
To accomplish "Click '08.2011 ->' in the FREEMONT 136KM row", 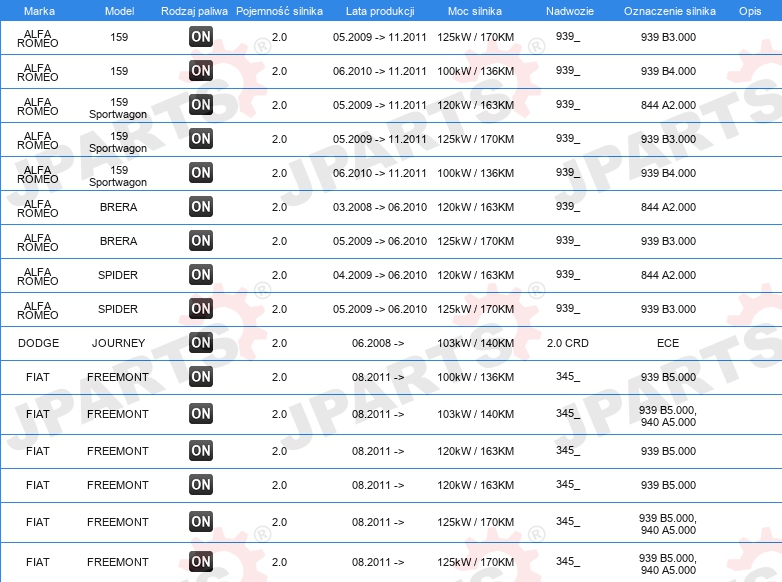I will click(x=378, y=377).
